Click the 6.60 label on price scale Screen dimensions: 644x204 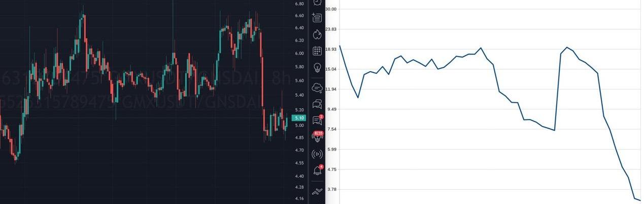point(299,16)
